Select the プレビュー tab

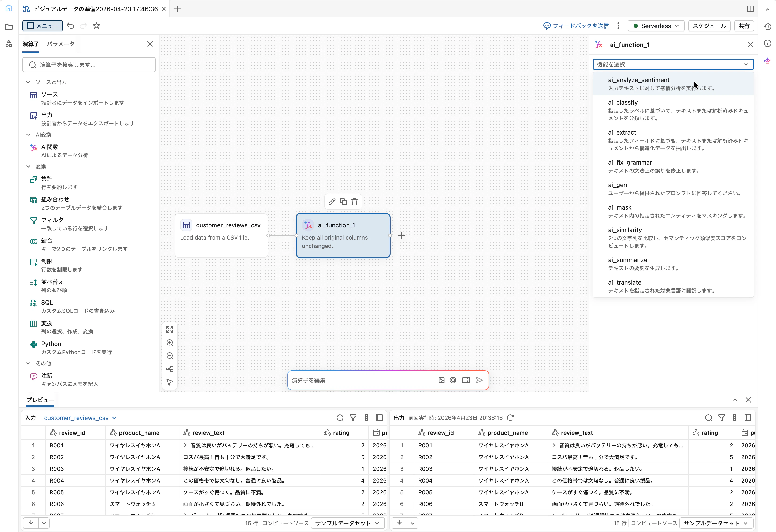tap(40, 400)
